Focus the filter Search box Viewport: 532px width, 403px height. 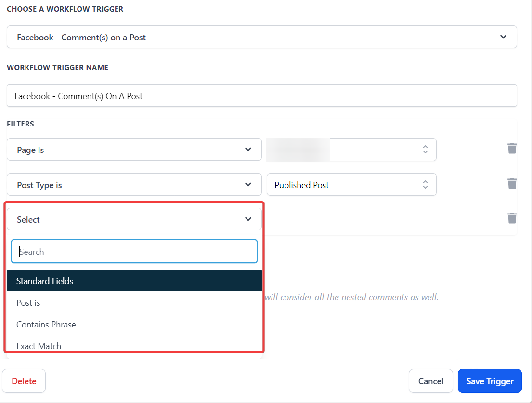point(134,252)
